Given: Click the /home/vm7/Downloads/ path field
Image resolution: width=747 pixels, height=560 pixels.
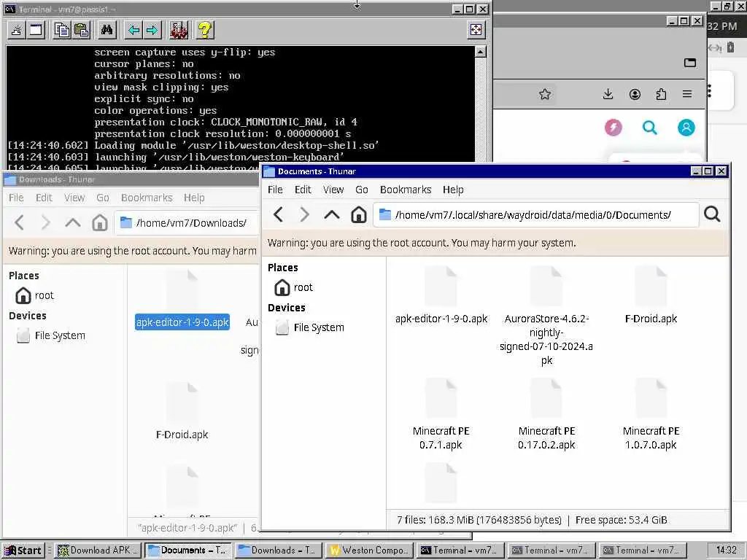Looking at the screenshot, I should pyautogui.click(x=187, y=222).
